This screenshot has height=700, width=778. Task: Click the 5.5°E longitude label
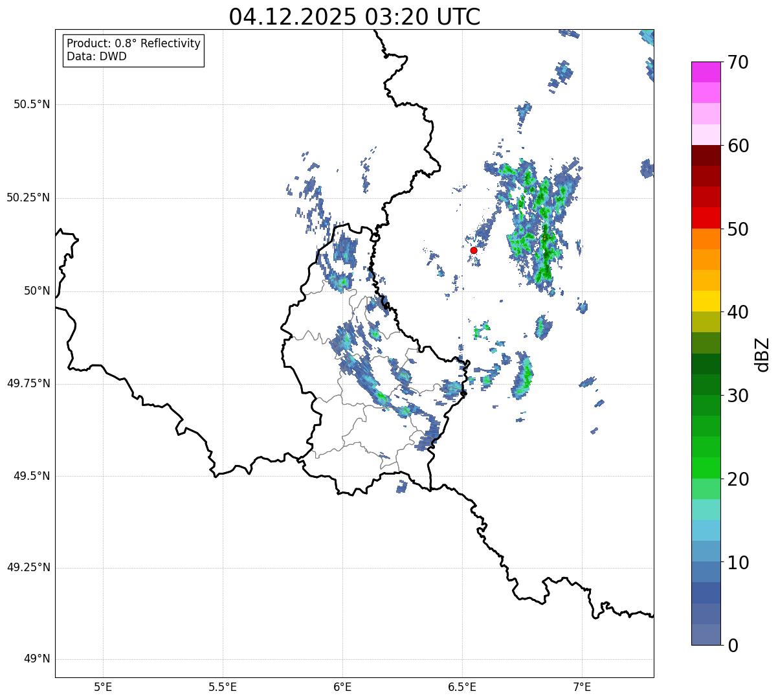[223, 687]
